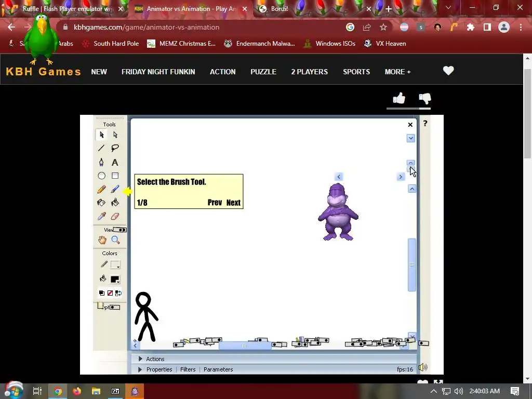Activate the Hand tool
The height and width of the screenshot is (399, 532).
[102, 240]
